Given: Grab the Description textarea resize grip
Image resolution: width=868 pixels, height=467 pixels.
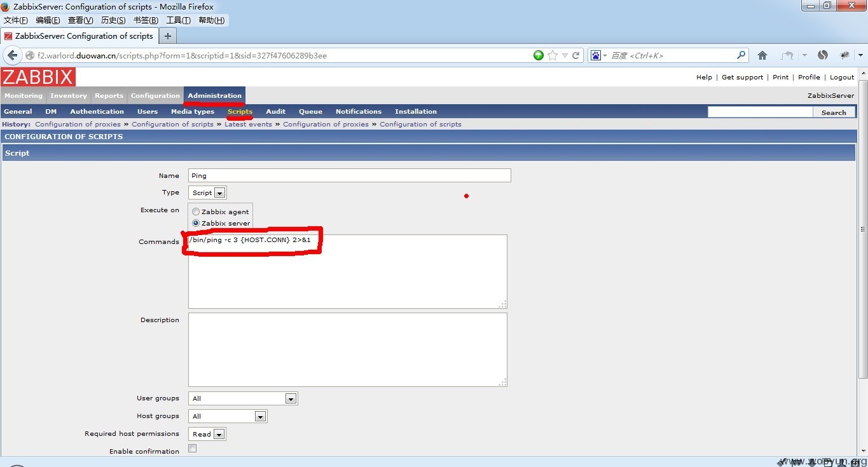Looking at the screenshot, I should 503,382.
